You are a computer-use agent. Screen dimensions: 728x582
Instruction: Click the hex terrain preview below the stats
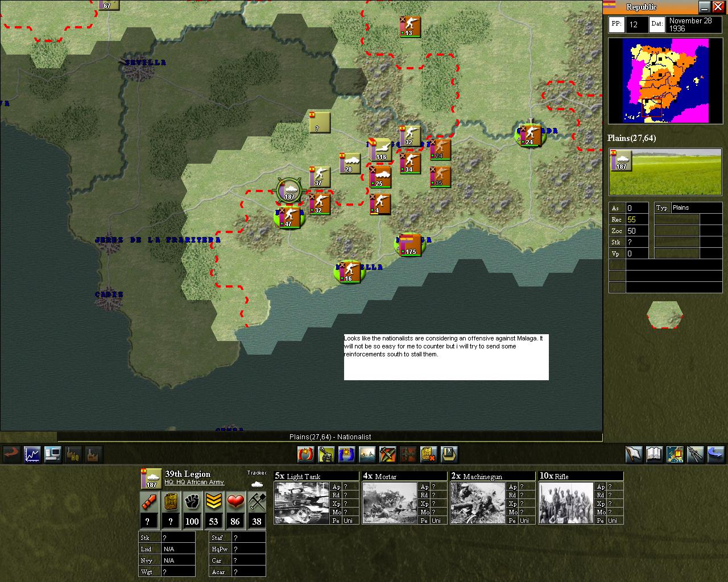point(665,314)
